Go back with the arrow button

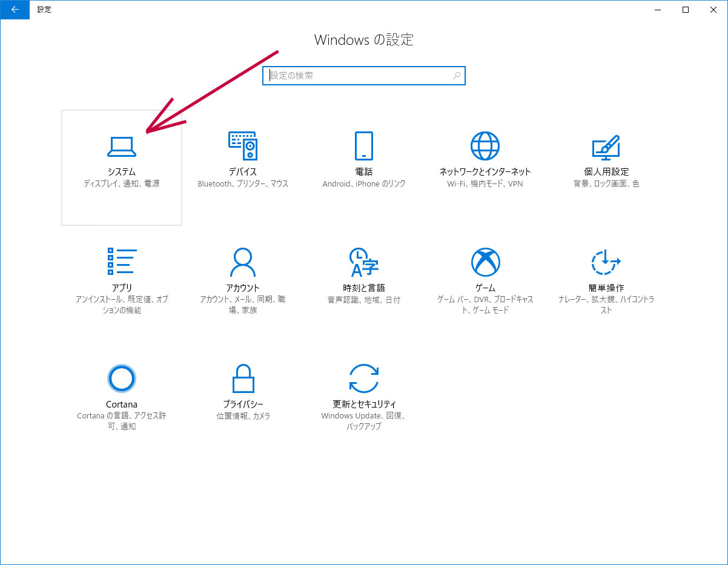(x=15, y=10)
